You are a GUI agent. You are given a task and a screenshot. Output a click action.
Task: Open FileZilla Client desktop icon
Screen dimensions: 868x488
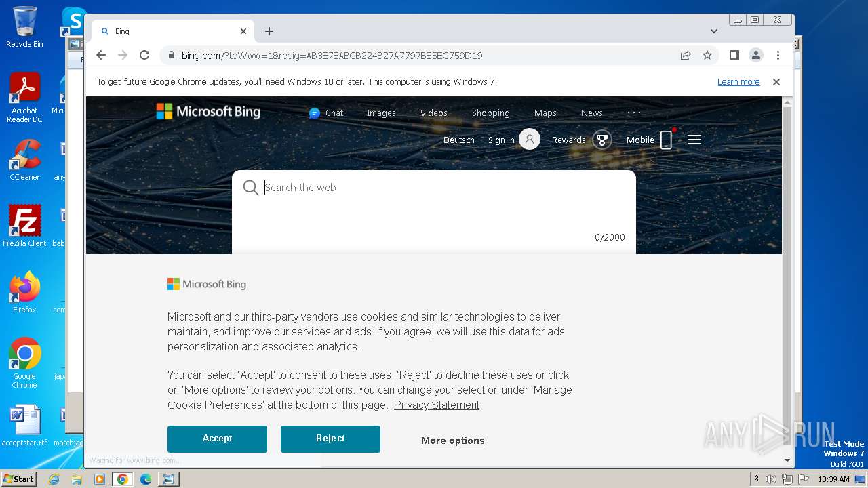coord(24,226)
